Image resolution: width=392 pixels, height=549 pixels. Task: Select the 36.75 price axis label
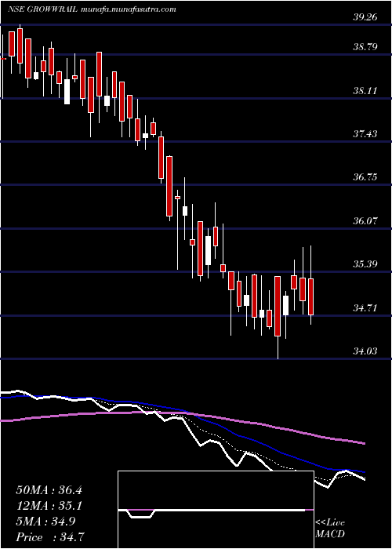[365, 176]
